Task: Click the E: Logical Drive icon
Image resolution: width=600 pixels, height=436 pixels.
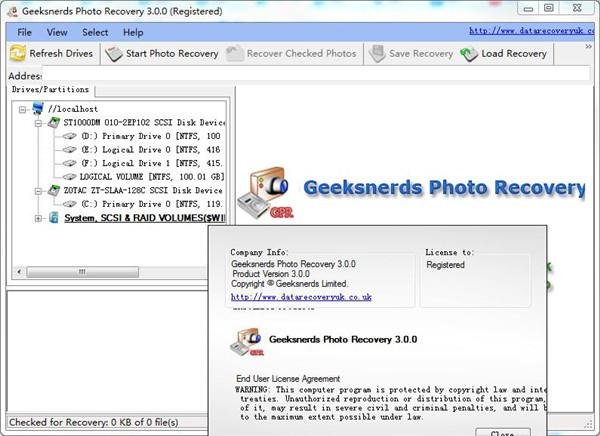Action: pyautogui.click(x=70, y=149)
